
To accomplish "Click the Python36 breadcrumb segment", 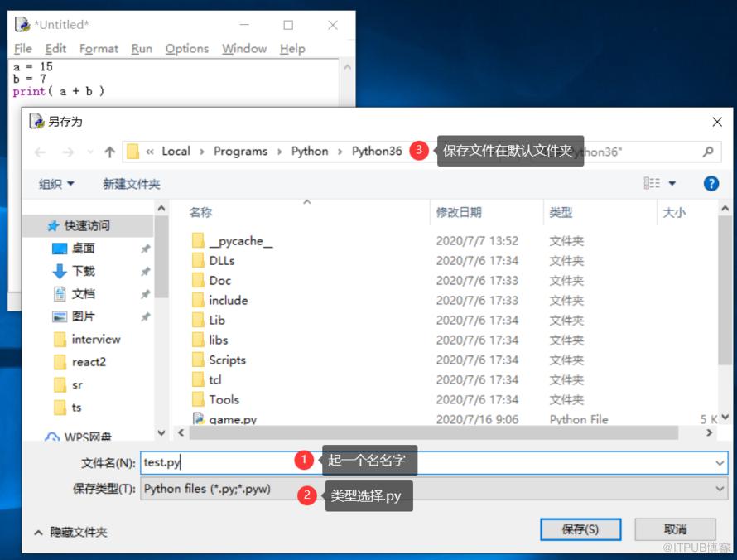I will coord(377,151).
